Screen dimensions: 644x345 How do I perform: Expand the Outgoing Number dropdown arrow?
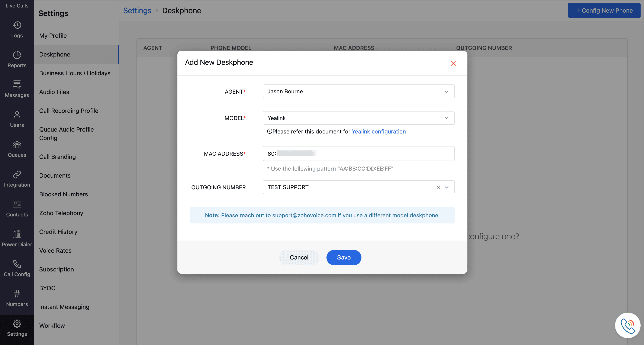[447, 187]
